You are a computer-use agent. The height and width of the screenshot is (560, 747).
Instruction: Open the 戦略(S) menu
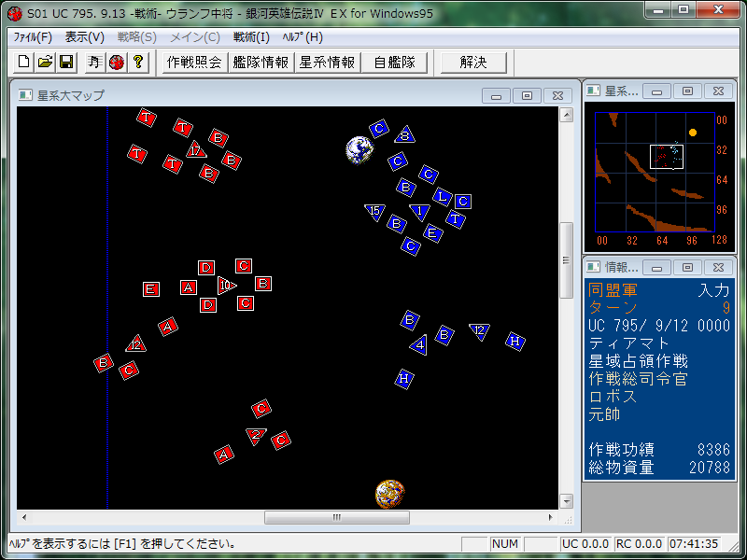136,37
